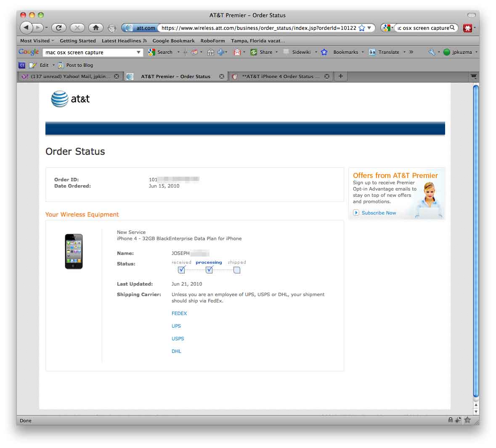
Task: Click the star icon in status bar
Action: [467, 420]
